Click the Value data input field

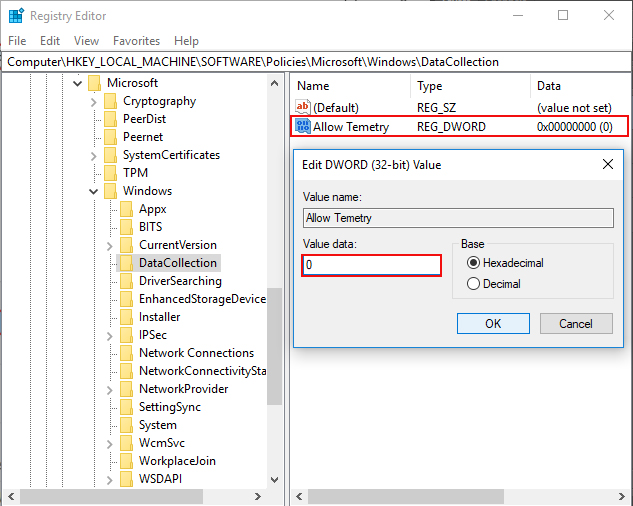coord(371,265)
